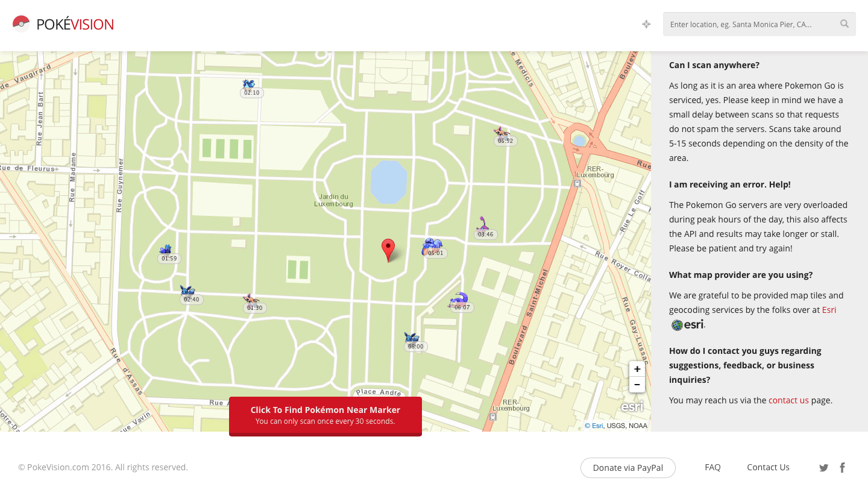Click the Jardin du Luxembourg map label

(x=333, y=200)
